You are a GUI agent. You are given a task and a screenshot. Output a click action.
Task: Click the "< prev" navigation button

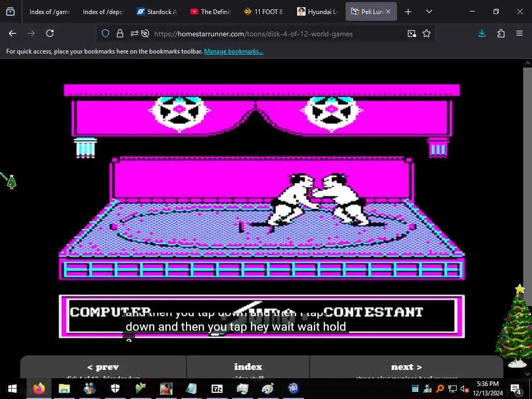pyautogui.click(x=103, y=367)
